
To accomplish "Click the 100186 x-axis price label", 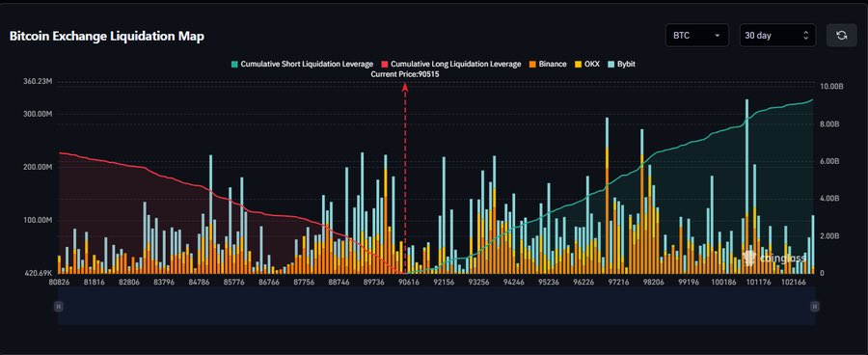I will coord(723,282).
